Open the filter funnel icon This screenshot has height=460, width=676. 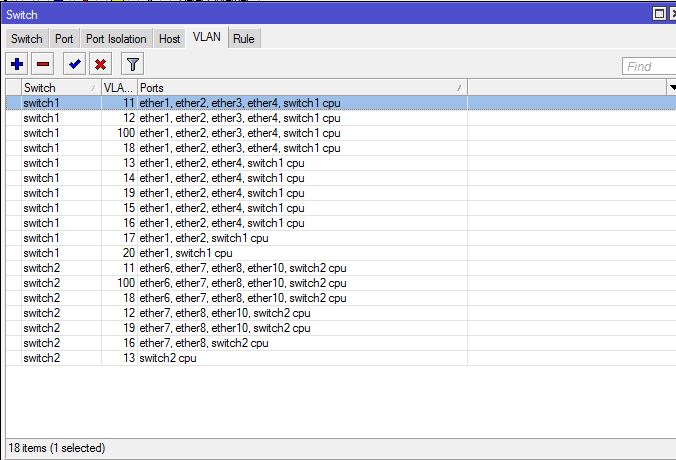coord(132,64)
